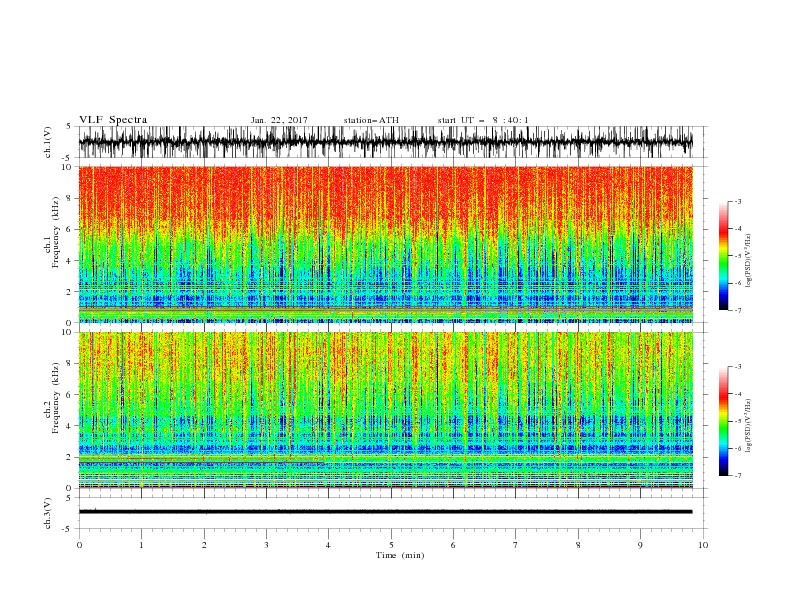Screen dimensions: 792x612
Task: Click the ch.1 color scale bar
Action: point(723,255)
